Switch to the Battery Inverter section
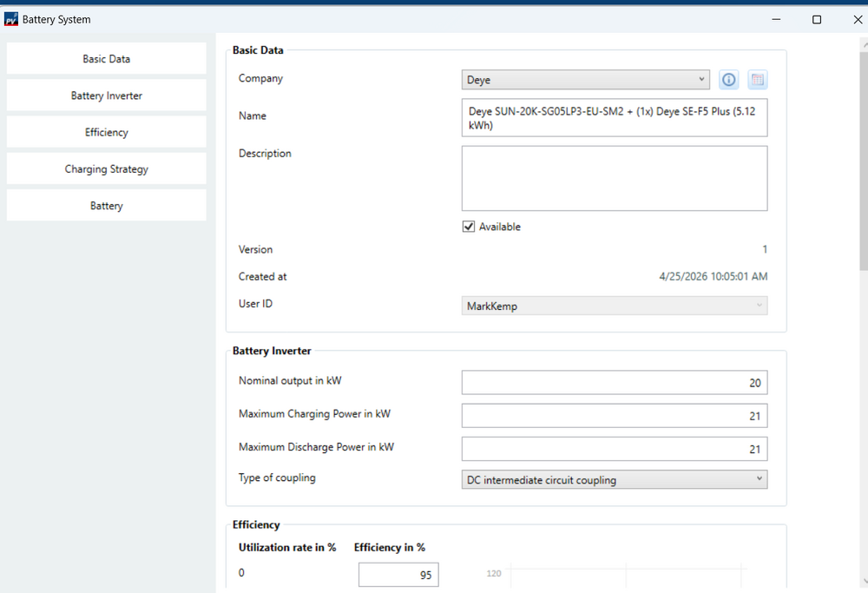Viewport: 868px width, 593px height. click(x=107, y=96)
